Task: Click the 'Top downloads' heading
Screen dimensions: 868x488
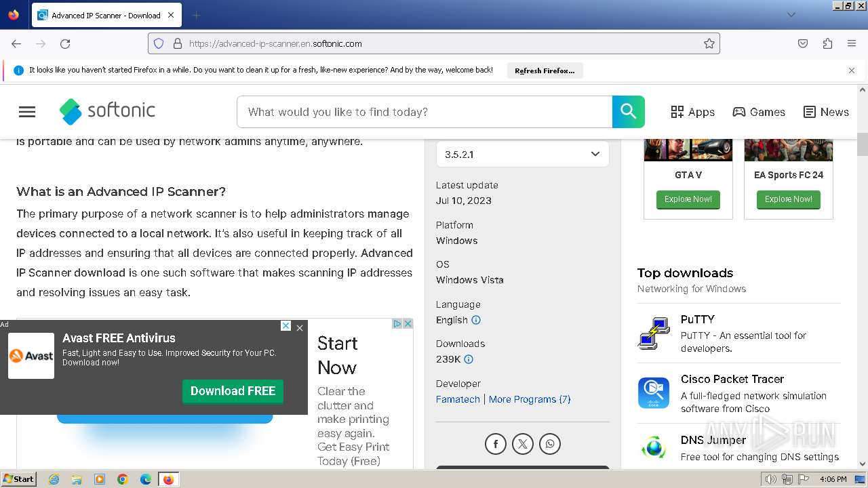Action: (x=685, y=273)
